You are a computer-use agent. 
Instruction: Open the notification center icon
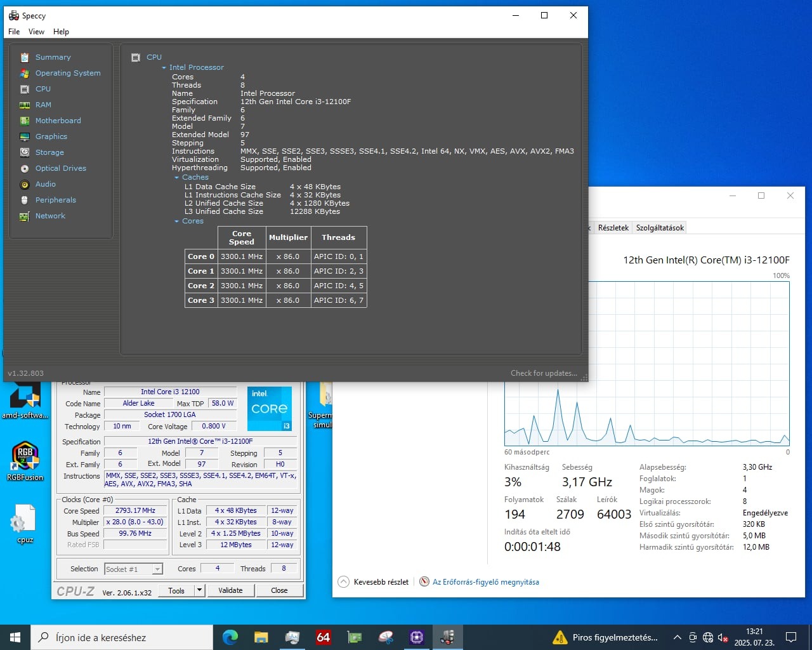[791, 637]
